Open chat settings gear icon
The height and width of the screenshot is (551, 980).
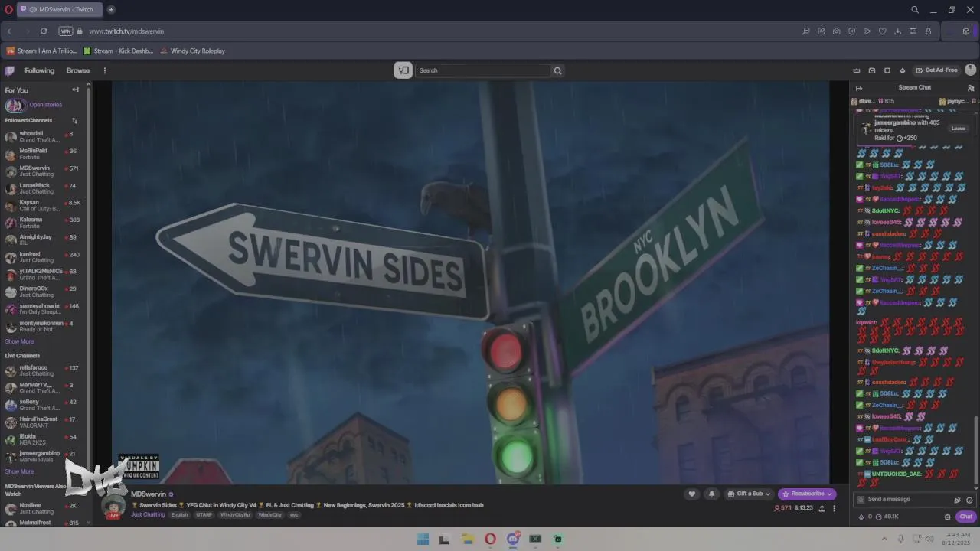click(947, 517)
